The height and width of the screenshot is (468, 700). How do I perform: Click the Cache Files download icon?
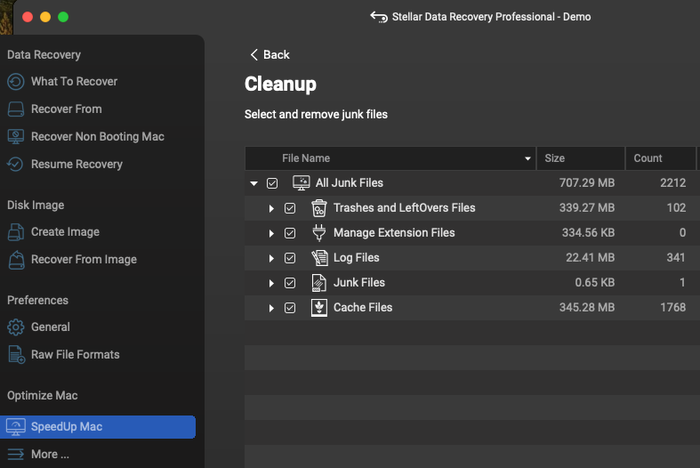(x=319, y=308)
